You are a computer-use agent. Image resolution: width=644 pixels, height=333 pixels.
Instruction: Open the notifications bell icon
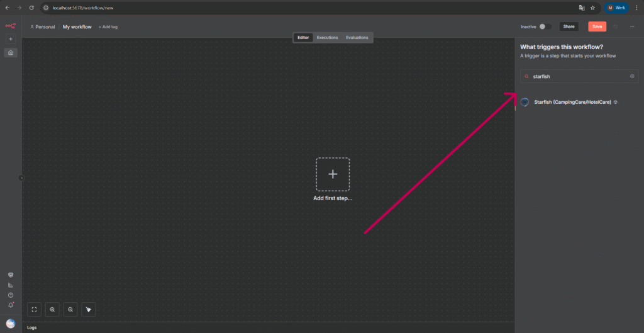11,305
